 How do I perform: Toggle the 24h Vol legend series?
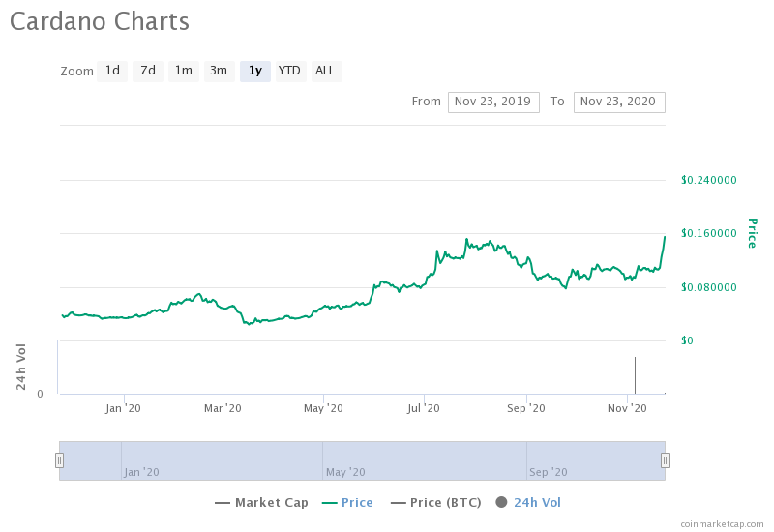click(528, 503)
